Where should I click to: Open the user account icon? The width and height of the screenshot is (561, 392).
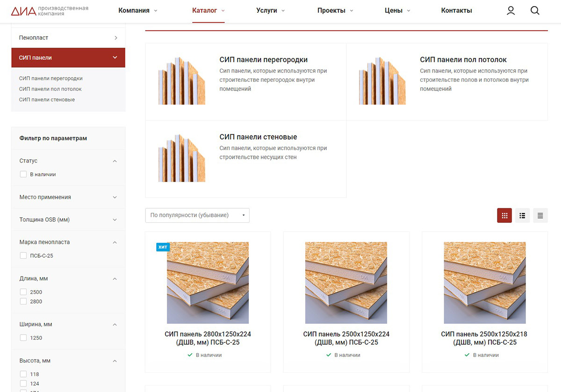point(511,10)
